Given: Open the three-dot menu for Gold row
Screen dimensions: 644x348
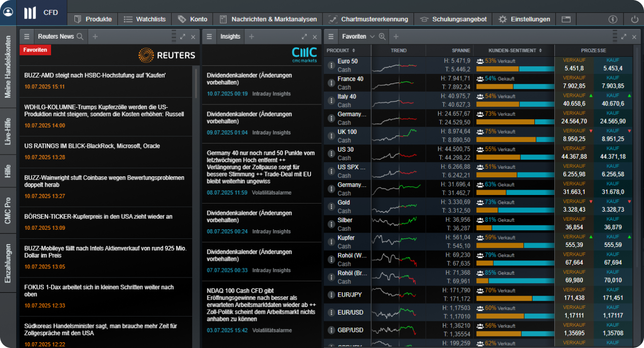Looking at the screenshot, I should coord(331,206).
